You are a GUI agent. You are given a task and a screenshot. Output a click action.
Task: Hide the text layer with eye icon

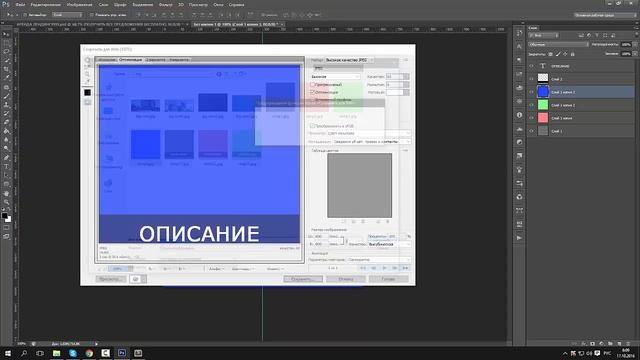[x=531, y=66]
